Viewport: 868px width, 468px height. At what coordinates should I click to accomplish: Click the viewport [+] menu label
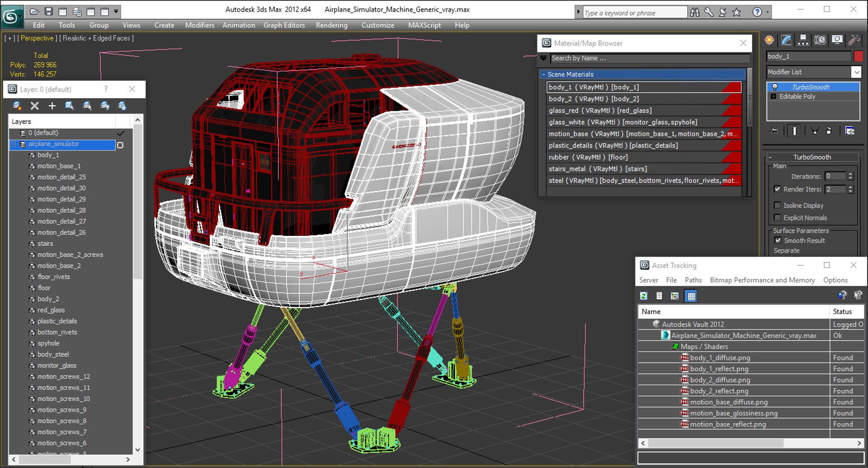pyautogui.click(x=9, y=38)
